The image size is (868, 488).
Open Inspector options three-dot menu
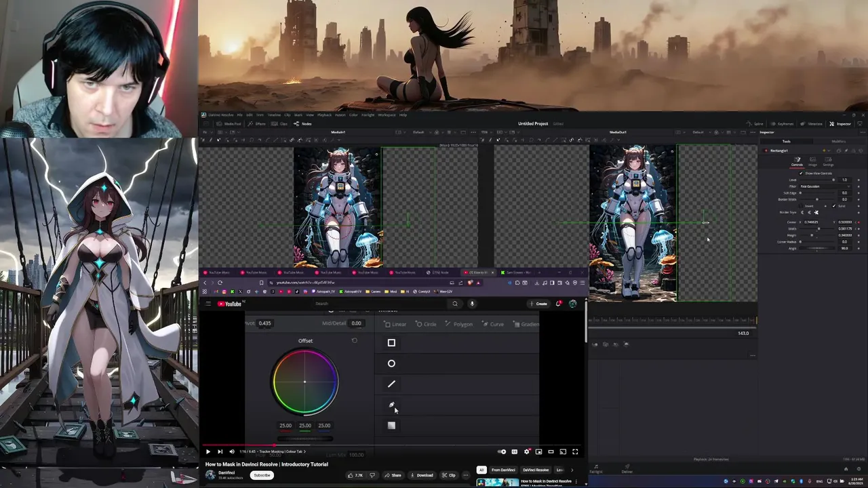tap(863, 132)
